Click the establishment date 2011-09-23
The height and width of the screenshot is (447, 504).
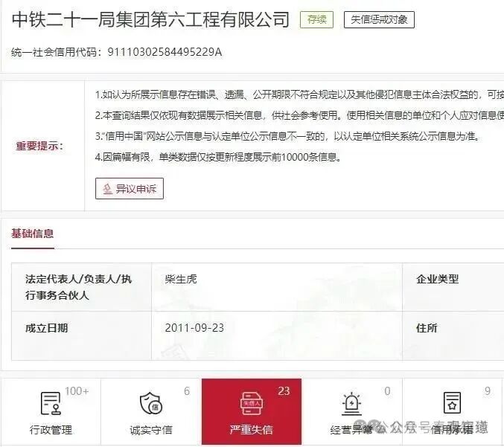coord(194,328)
